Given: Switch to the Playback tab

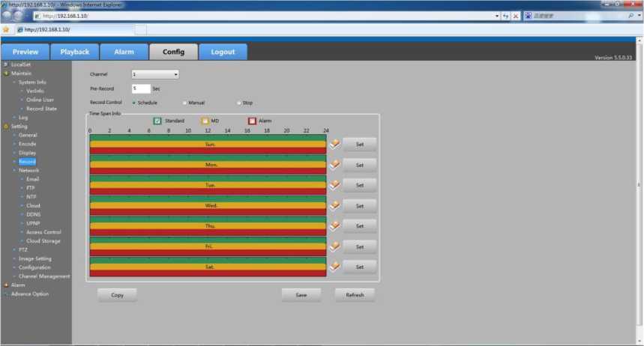Looking at the screenshot, I should point(75,52).
